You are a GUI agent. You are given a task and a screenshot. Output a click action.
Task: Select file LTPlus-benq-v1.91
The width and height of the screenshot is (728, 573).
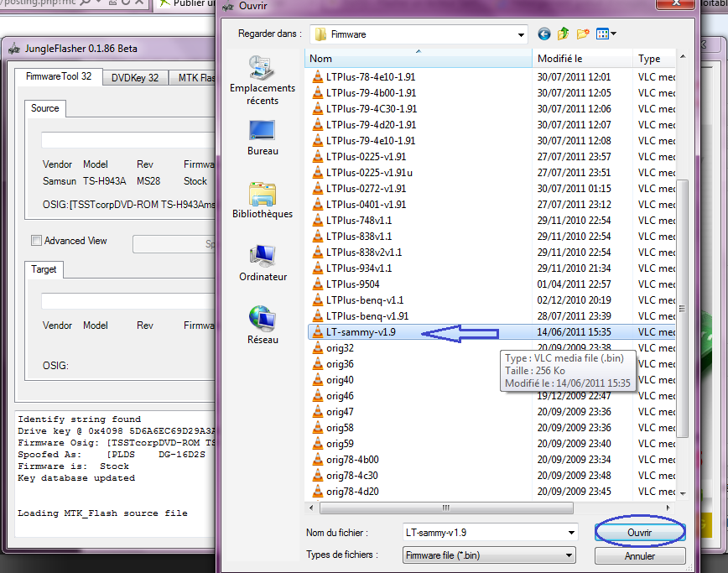tap(367, 315)
